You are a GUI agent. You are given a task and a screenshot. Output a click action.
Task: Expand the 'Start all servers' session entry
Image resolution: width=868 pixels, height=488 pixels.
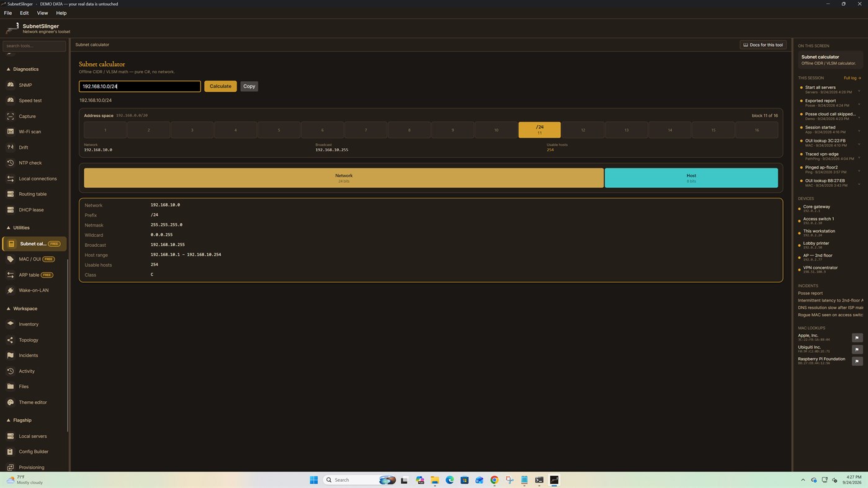[859, 90]
